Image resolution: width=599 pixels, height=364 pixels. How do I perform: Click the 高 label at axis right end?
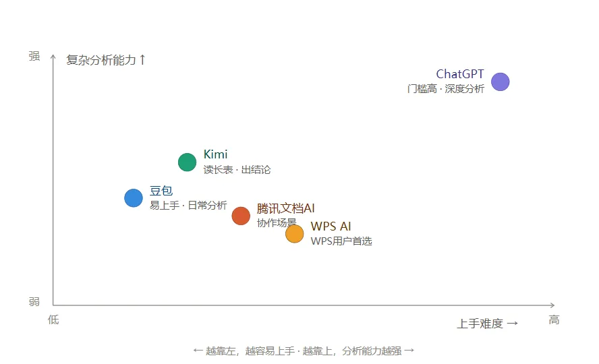[x=554, y=320]
